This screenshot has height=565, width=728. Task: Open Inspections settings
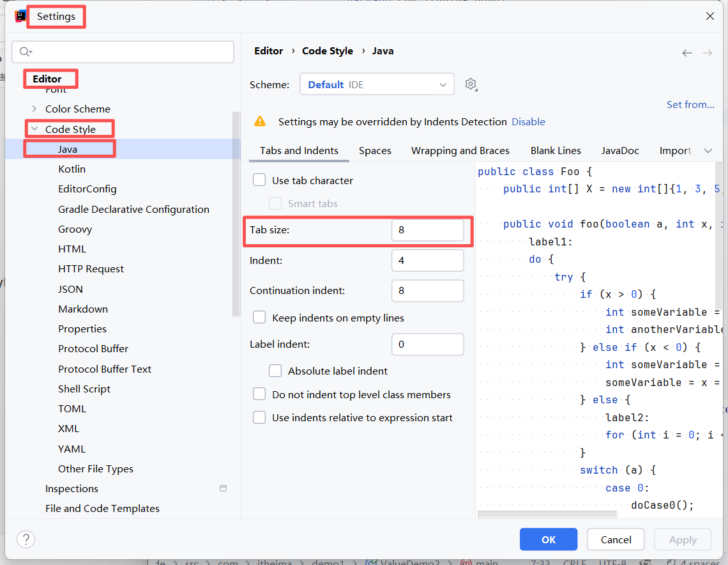[72, 489]
